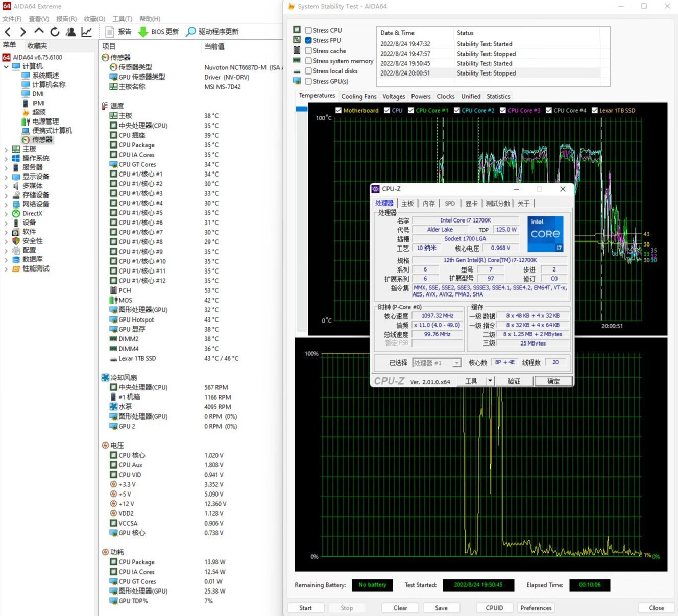Uncheck the Stress FPU option
This screenshot has width=678, height=616.
click(x=308, y=40)
